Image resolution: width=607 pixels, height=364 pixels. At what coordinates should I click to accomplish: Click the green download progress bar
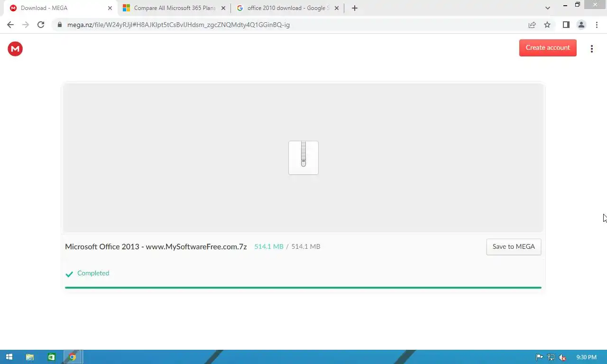point(303,287)
